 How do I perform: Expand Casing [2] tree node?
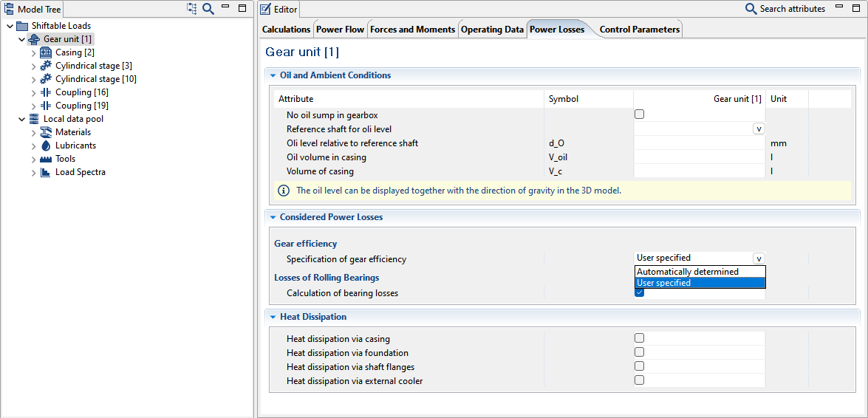[x=34, y=52]
